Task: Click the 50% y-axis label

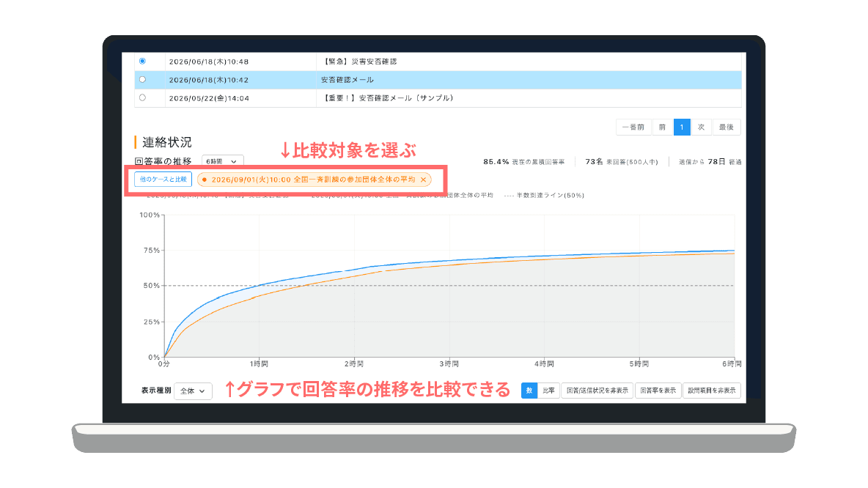Action: [152, 286]
